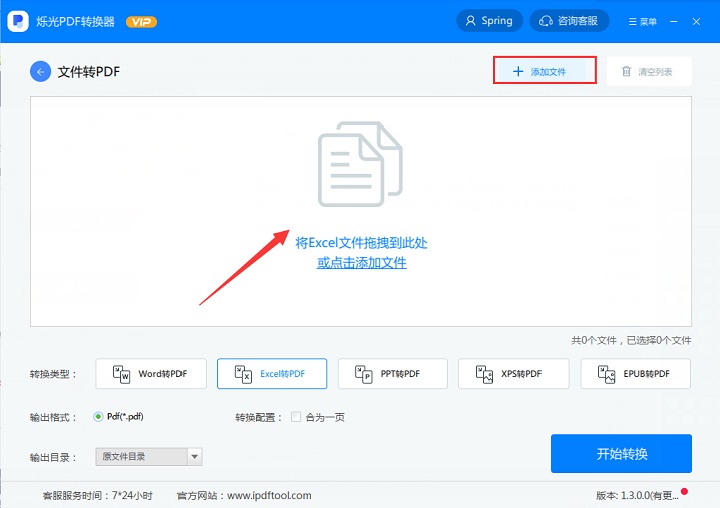Click the website www.ipdftool.com text

coord(269,496)
